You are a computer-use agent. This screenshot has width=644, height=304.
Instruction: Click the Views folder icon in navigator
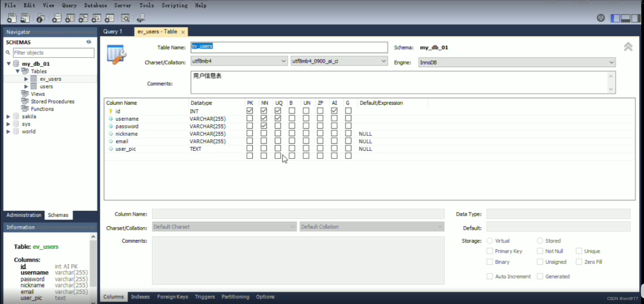tap(25, 93)
